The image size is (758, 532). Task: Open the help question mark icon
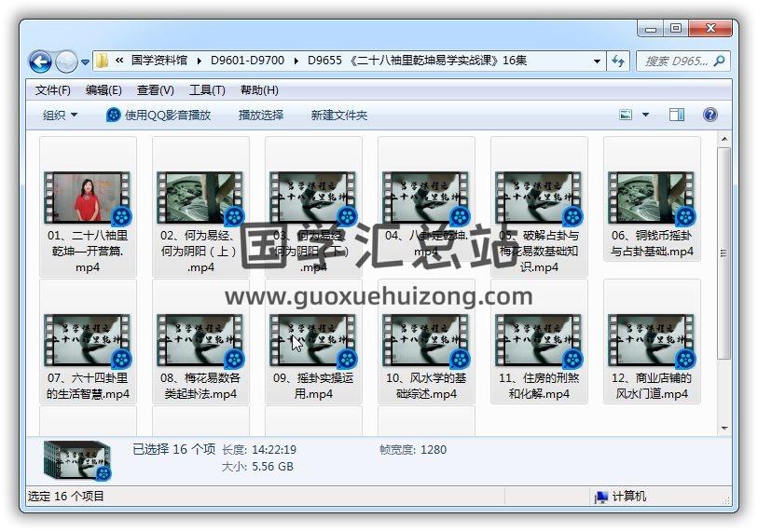[710, 115]
